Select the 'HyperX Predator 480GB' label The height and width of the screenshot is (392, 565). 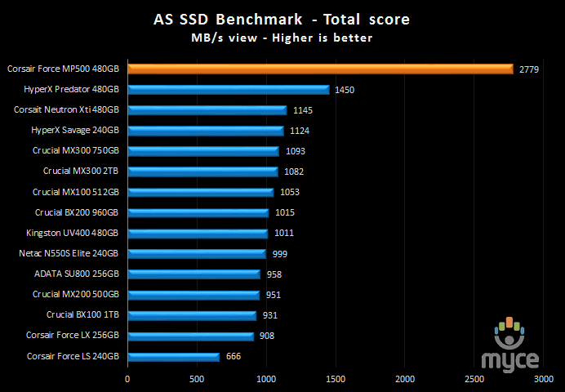pyautogui.click(x=71, y=89)
